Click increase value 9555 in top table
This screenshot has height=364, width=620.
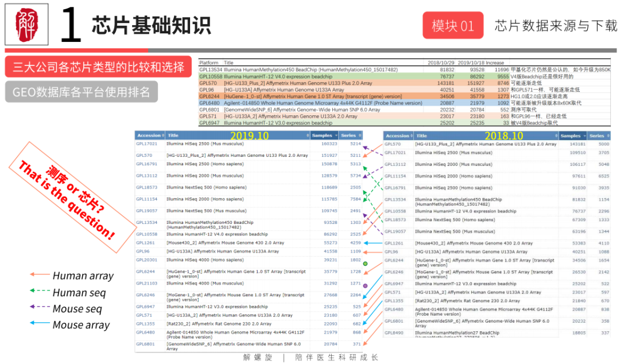tap(503, 76)
